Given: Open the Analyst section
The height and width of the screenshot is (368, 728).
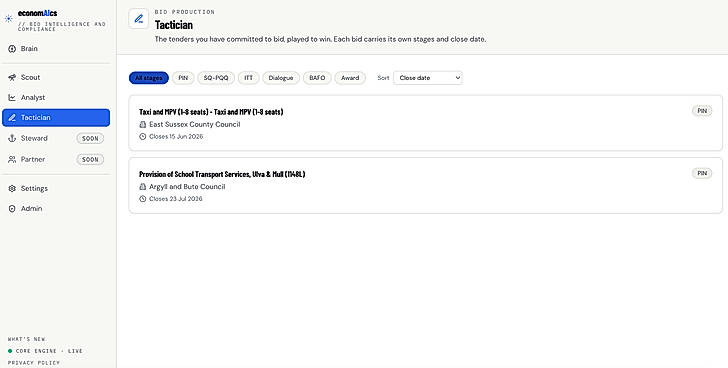Looking at the screenshot, I should (56, 97).
